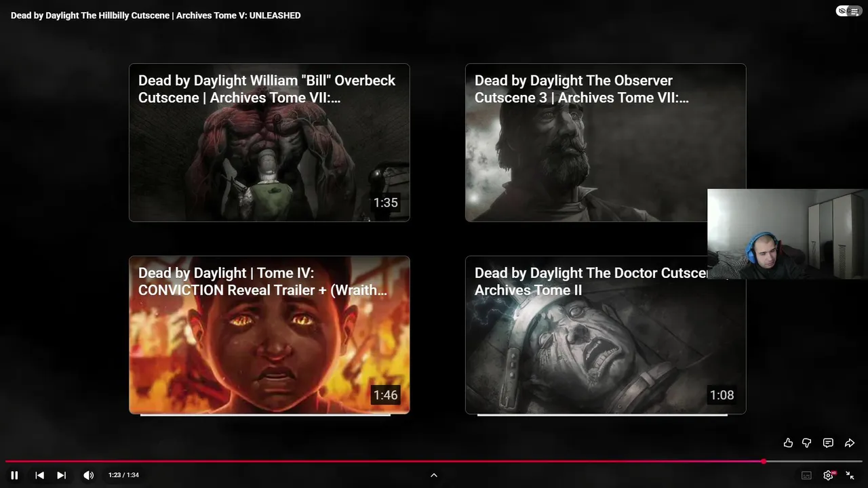The height and width of the screenshot is (488, 868).
Task: Dislike the video with thumbs down
Action: coord(807,443)
